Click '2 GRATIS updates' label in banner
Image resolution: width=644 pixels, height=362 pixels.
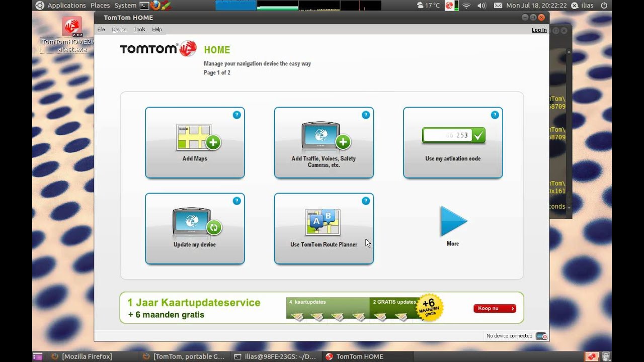click(394, 302)
